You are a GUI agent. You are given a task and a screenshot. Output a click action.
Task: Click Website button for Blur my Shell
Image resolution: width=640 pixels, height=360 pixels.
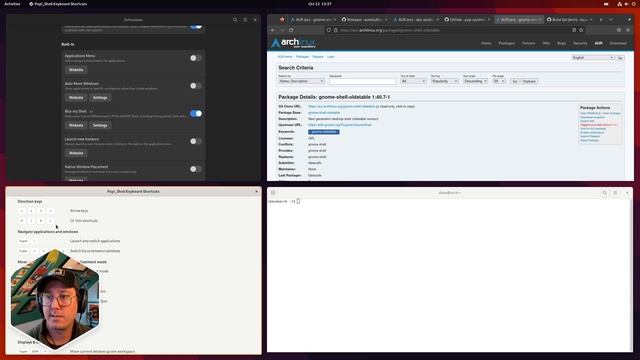[x=76, y=125]
